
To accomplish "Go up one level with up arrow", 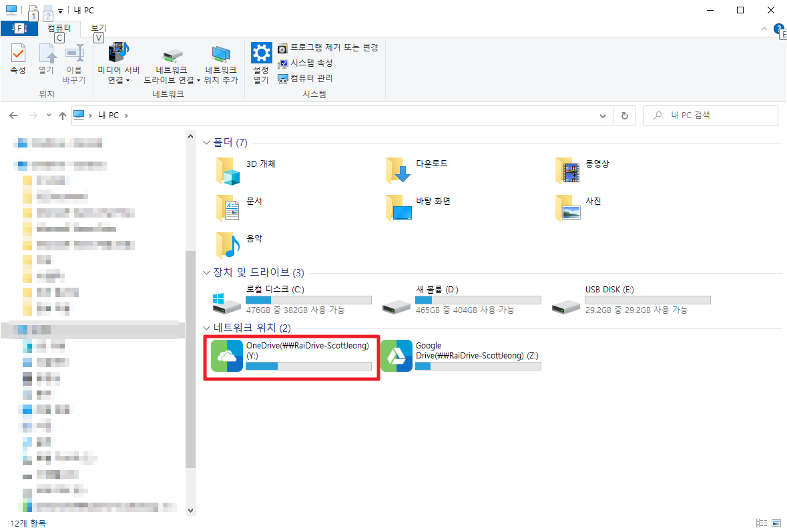I will click(x=62, y=115).
